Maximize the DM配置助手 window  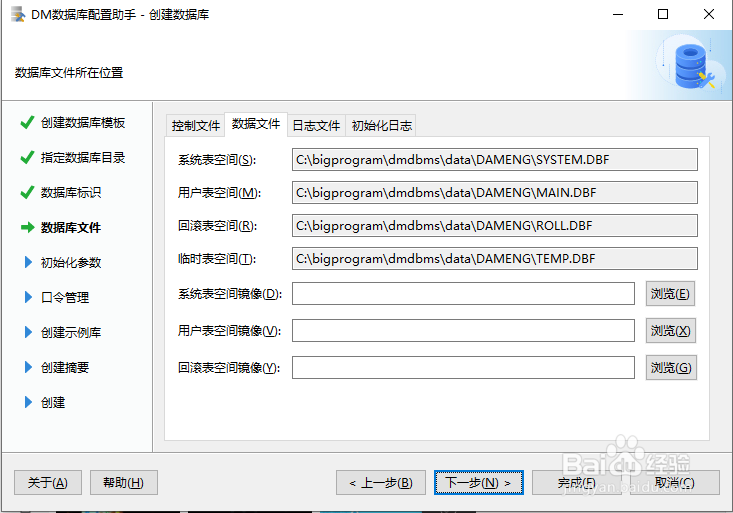pos(663,14)
